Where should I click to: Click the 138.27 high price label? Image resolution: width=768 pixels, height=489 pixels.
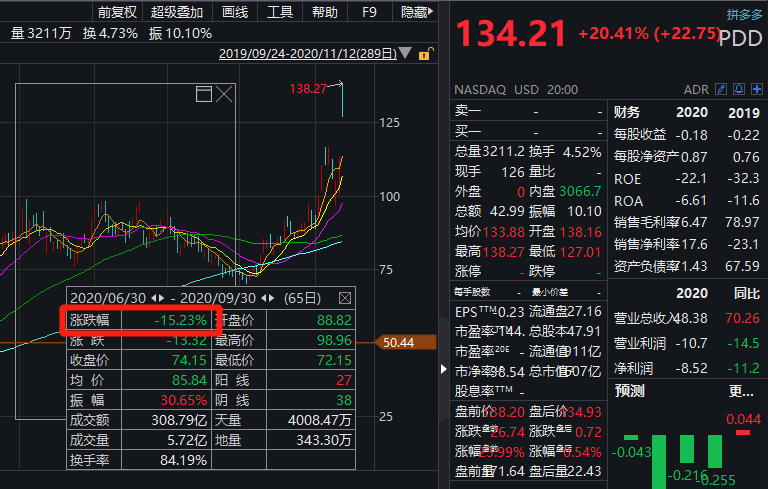pos(308,89)
